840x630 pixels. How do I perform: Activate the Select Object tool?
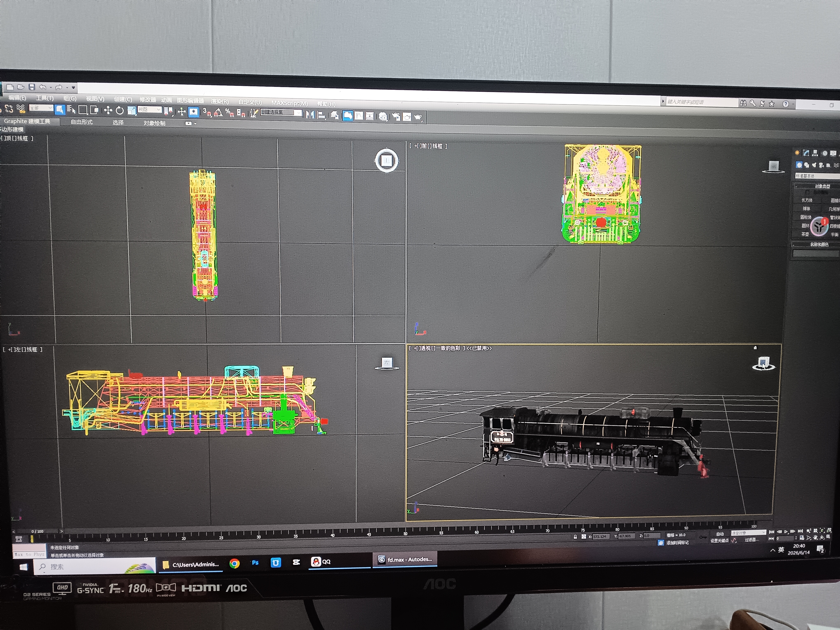60,109
